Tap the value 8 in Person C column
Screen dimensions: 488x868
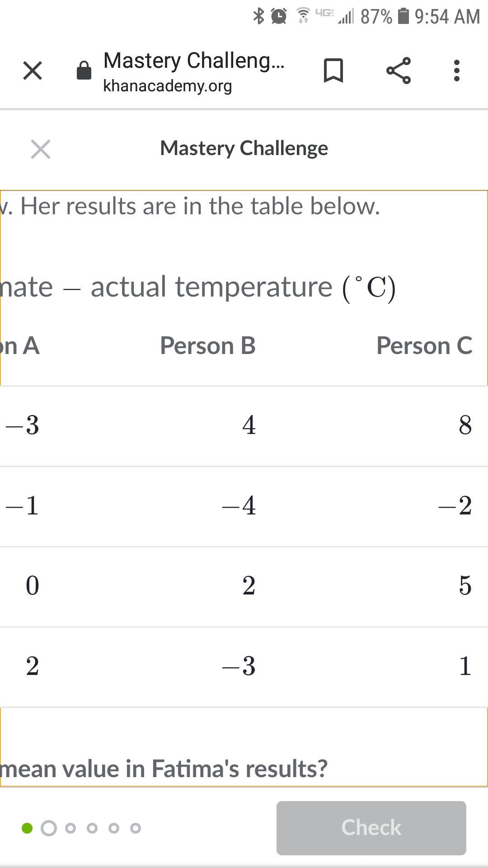pos(465,425)
